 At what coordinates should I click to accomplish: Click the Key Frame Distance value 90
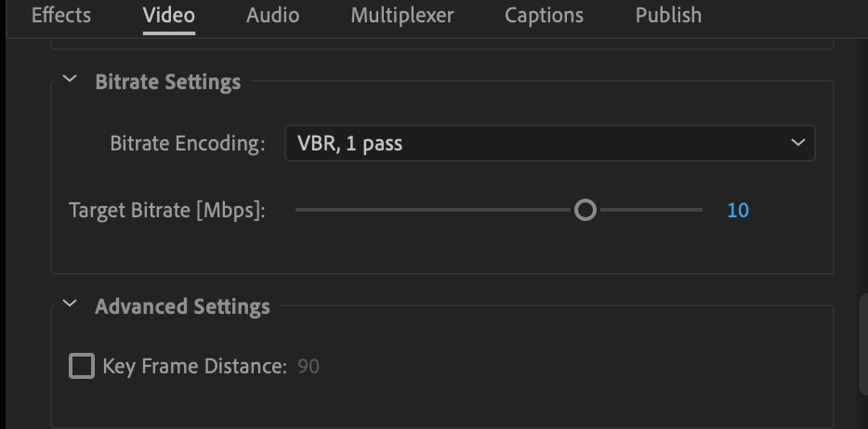point(309,367)
